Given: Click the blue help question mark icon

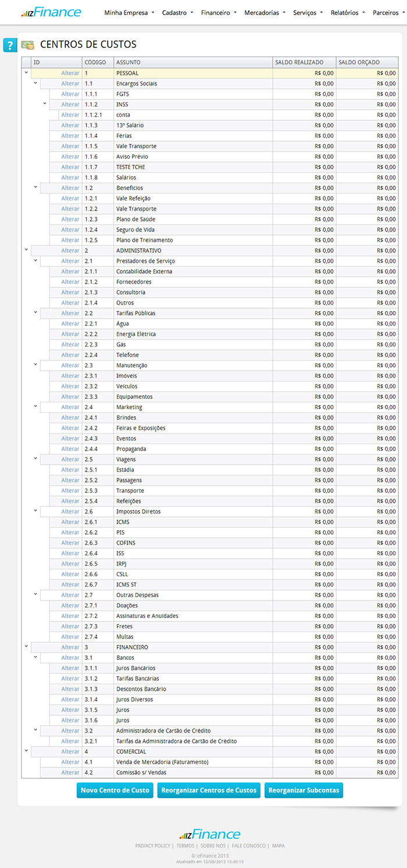Looking at the screenshot, I should click(9, 45).
